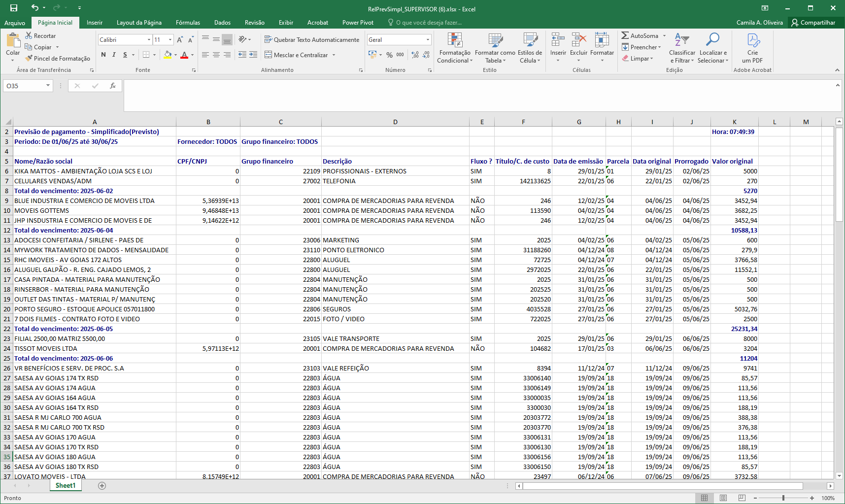Decrease indent icon
The image size is (845, 504).
click(x=242, y=55)
